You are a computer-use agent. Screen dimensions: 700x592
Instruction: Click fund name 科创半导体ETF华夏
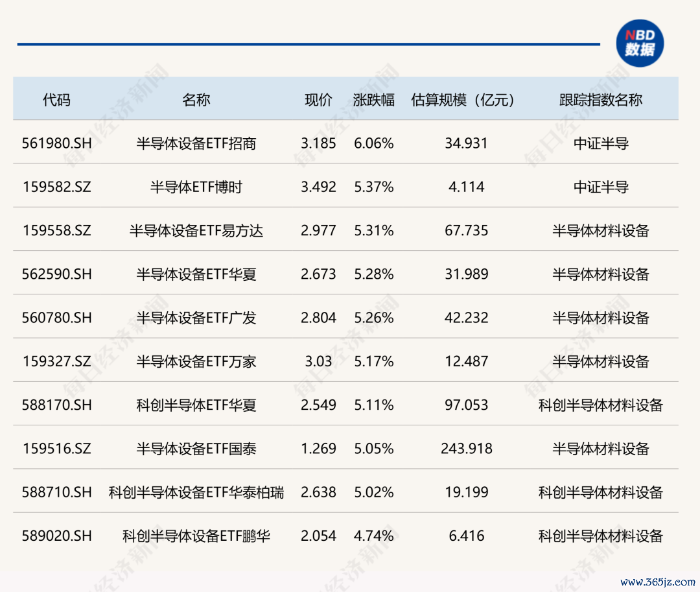pyautogui.click(x=196, y=405)
